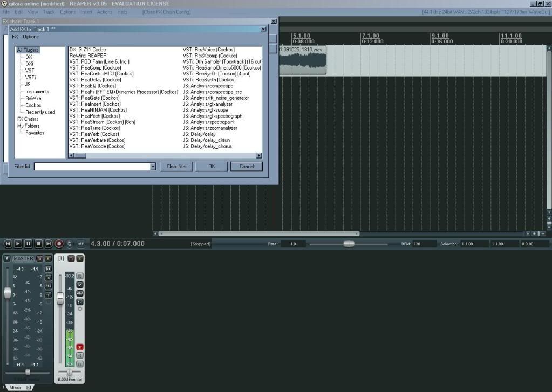Open the fx button on mixer track 1

80,302
